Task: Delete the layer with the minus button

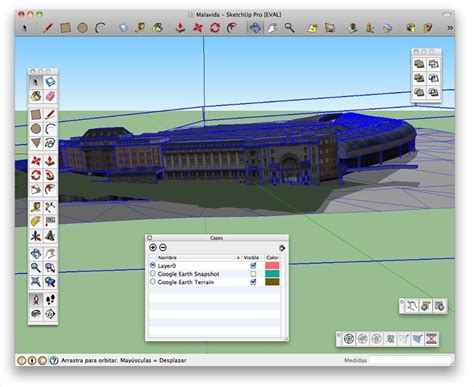Action: 163,247
